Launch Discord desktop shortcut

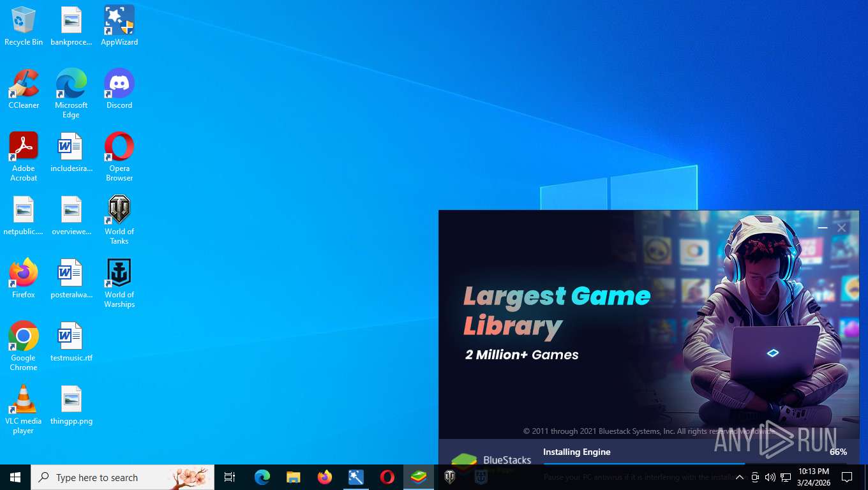[x=119, y=89]
